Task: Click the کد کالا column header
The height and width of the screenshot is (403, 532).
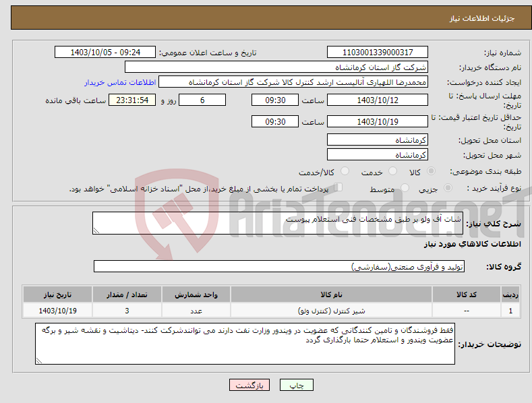Action: (x=467, y=294)
